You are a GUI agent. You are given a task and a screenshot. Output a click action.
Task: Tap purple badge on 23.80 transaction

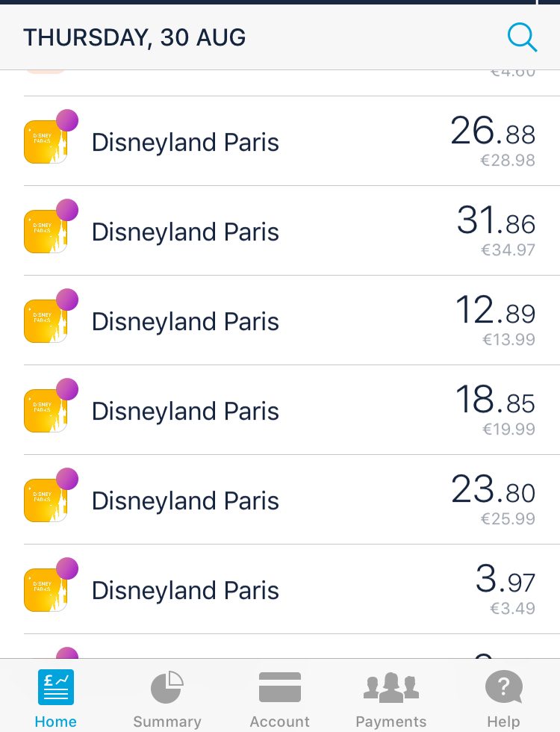point(67,479)
